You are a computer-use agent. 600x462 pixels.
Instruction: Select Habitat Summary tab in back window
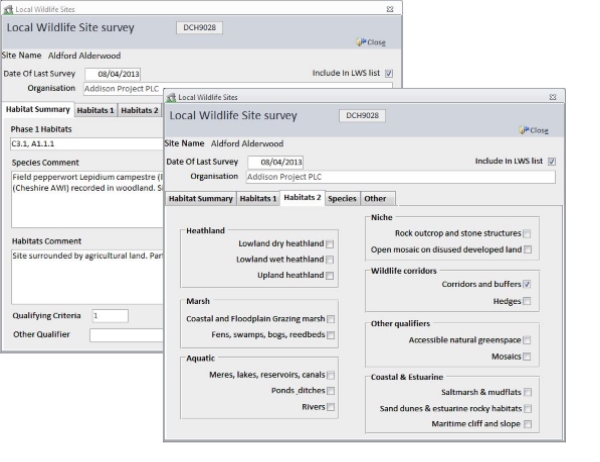38,109
